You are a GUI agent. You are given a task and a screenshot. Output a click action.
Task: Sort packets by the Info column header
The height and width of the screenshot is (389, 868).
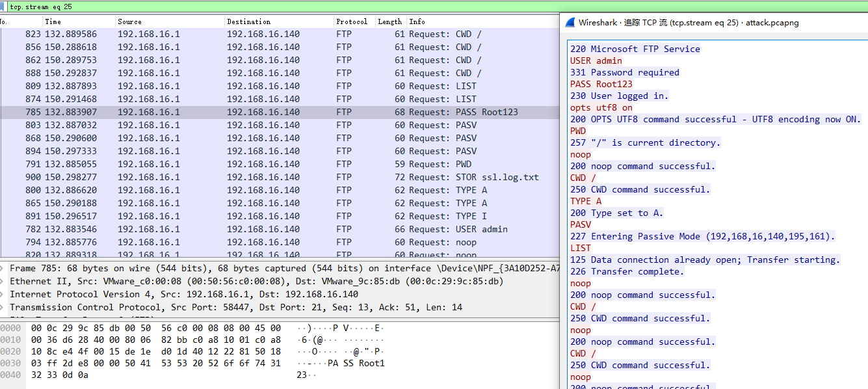point(482,21)
